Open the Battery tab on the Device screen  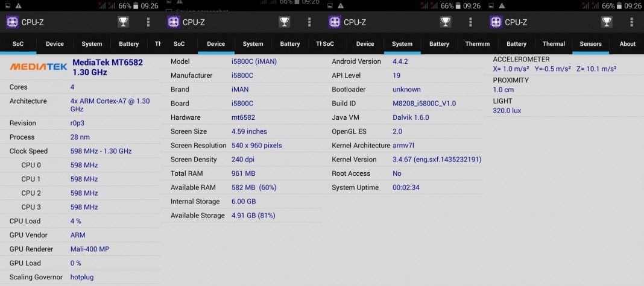[290, 44]
